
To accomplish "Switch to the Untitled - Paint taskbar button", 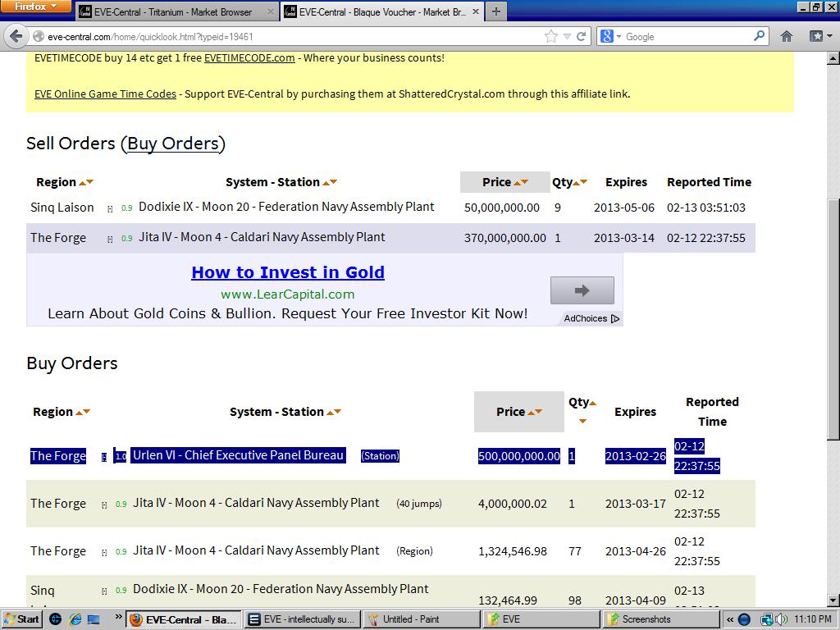I will [422, 619].
